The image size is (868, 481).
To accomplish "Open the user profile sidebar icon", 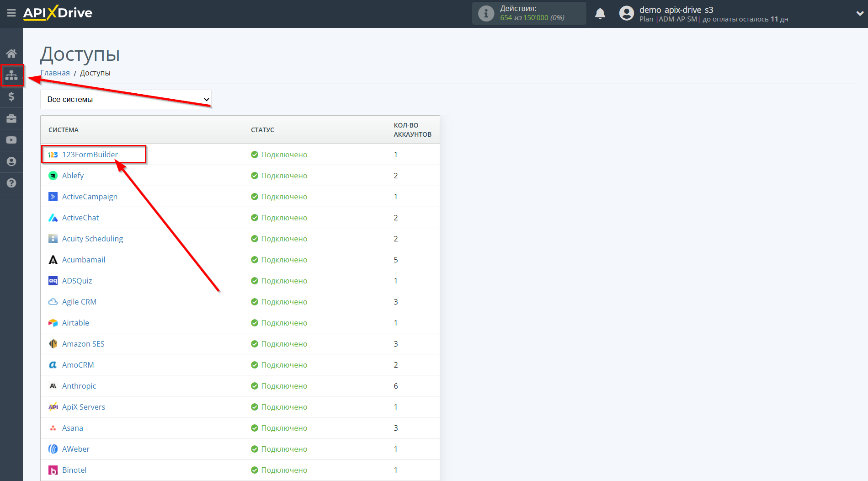I will [11, 161].
